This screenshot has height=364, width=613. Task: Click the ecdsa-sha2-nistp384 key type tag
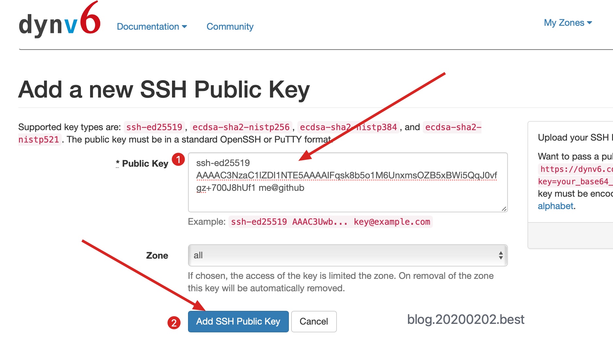pos(348,127)
